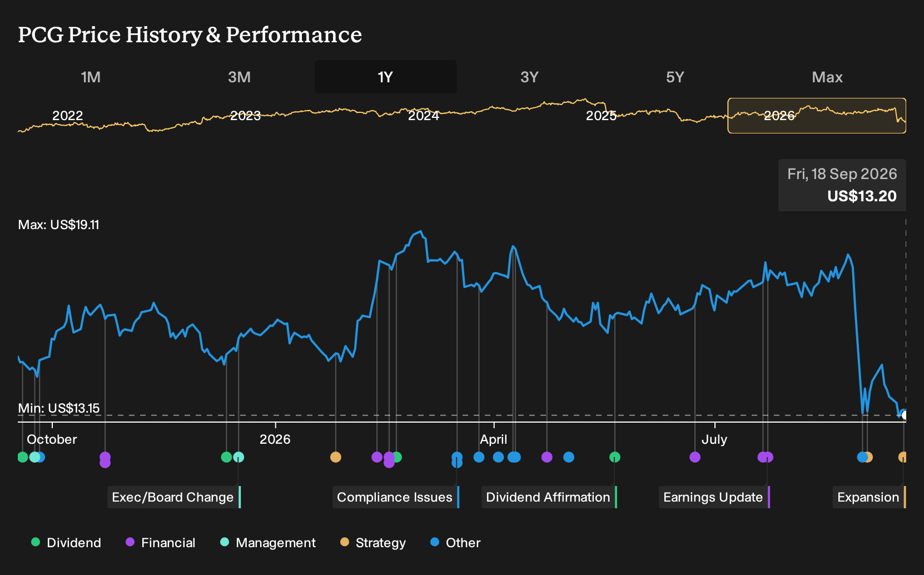Click the blue Other dot linked to Compliance Issues
The width and height of the screenshot is (924, 575).
click(457, 459)
